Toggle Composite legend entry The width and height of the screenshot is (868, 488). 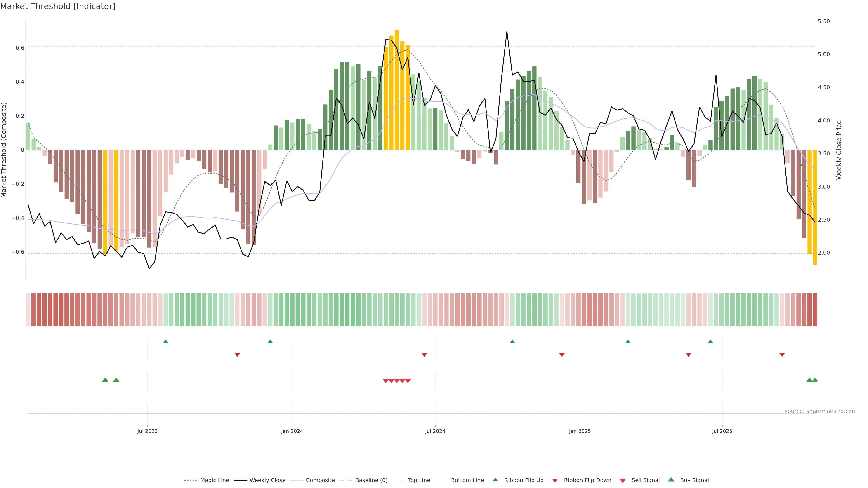[320, 480]
